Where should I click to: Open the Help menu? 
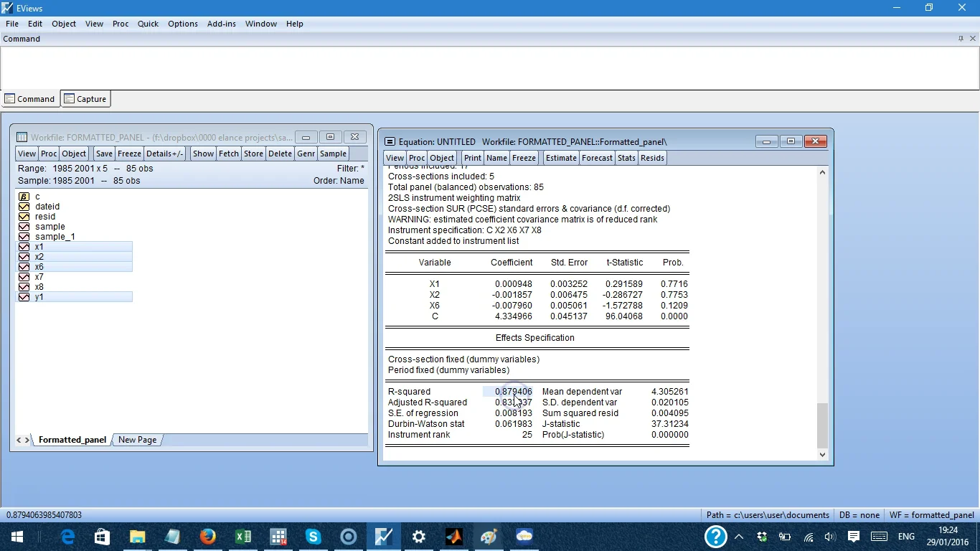(295, 24)
